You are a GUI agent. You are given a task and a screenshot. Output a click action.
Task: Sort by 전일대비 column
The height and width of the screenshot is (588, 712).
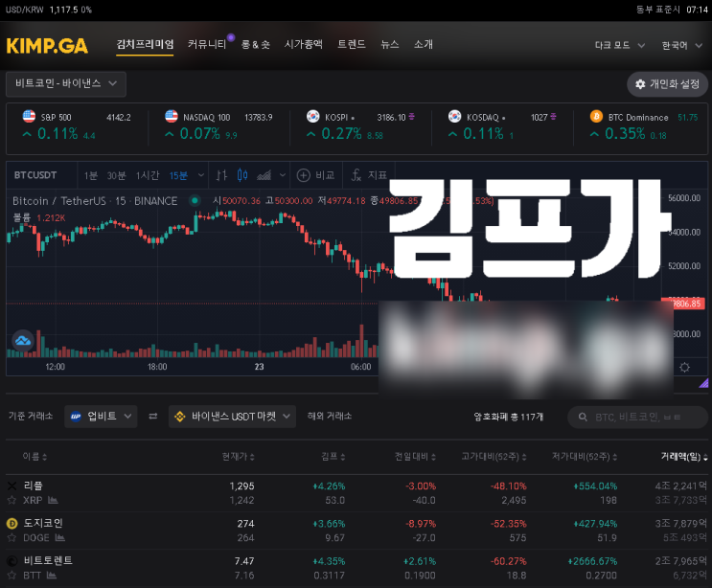coord(415,457)
